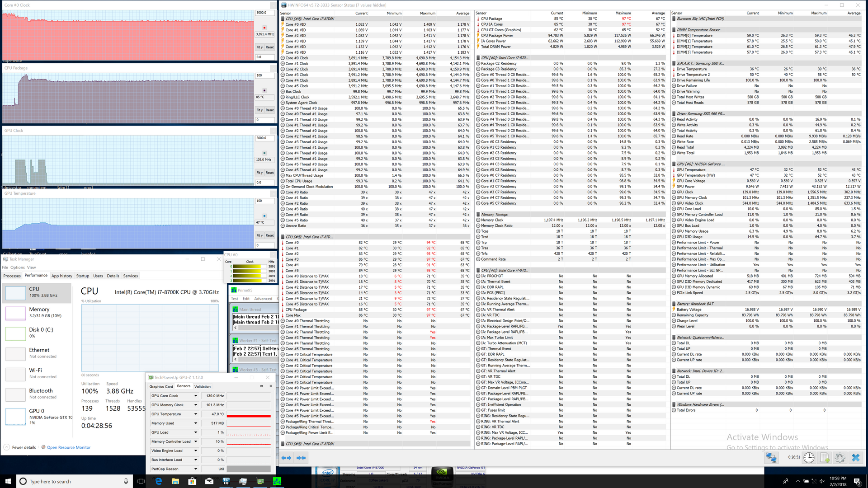Click People icon in system tray
The image size is (868, 488).
click(786, 481)
